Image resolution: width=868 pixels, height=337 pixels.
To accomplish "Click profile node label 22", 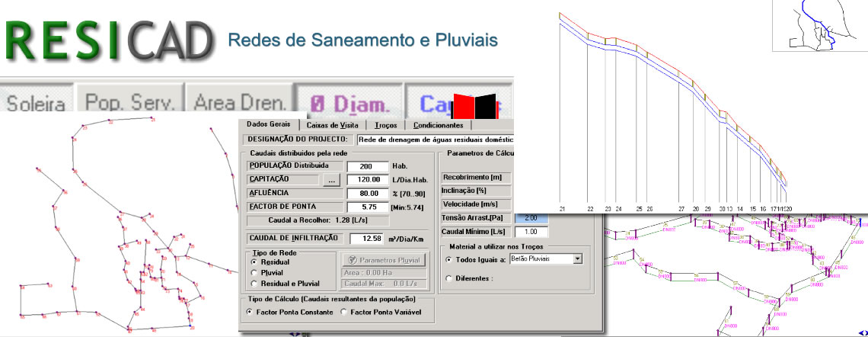I will click(591, 208).
